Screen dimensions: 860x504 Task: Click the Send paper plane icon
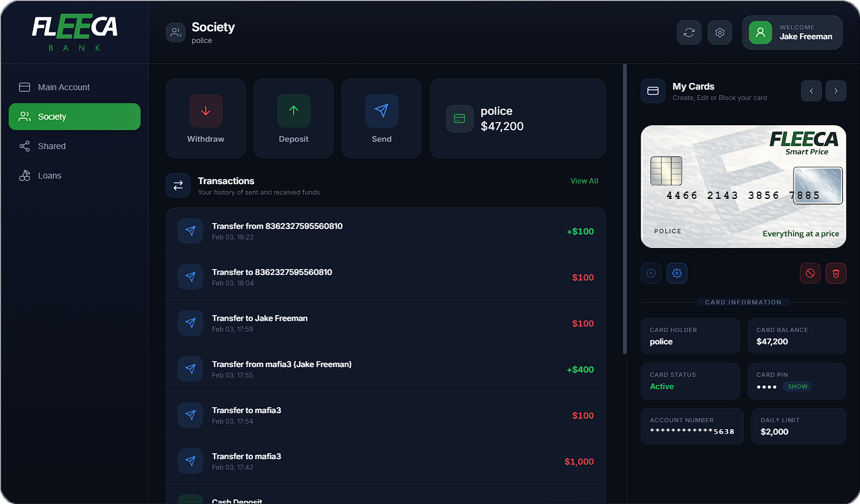point(381,110)
